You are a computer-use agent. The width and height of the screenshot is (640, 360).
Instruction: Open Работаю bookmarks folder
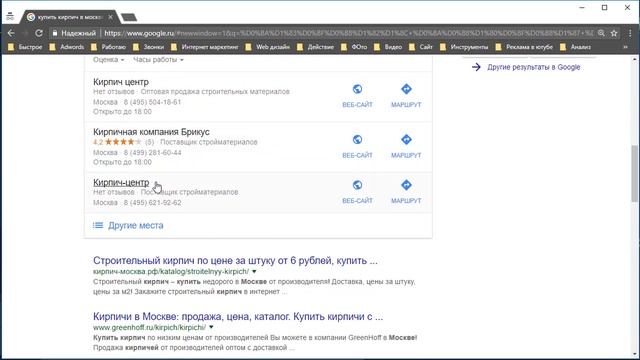108,47
